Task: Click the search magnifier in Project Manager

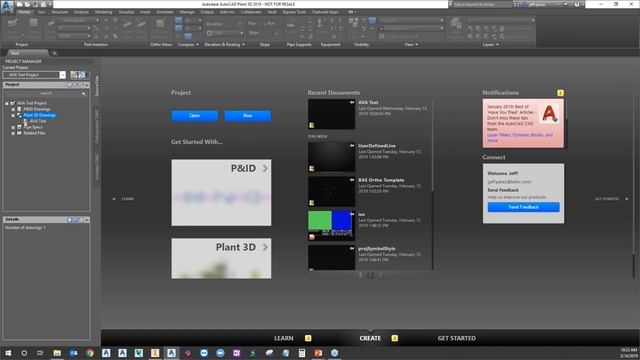Action: click(x=84, y=93)
